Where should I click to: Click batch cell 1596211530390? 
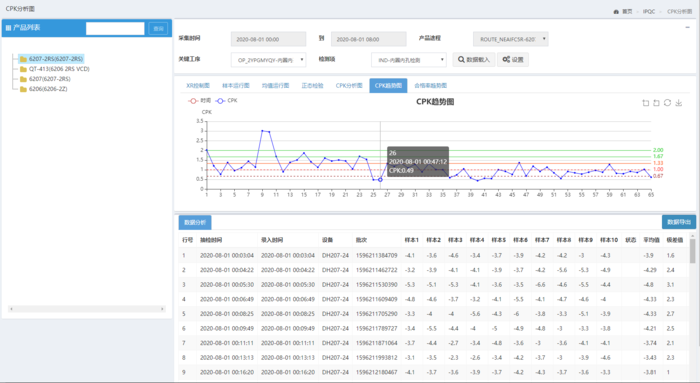(376, 285)
